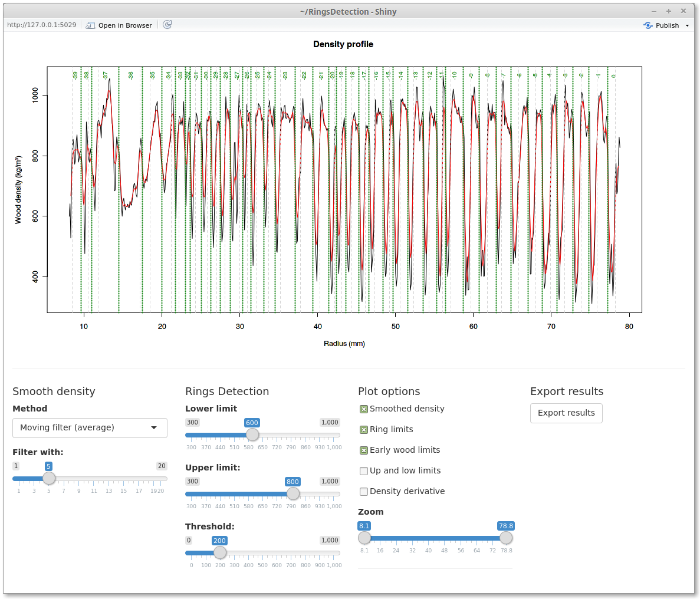Click the Threshold value label 200
The width and height of the screenshot is (700, 599).
point(219,541)
